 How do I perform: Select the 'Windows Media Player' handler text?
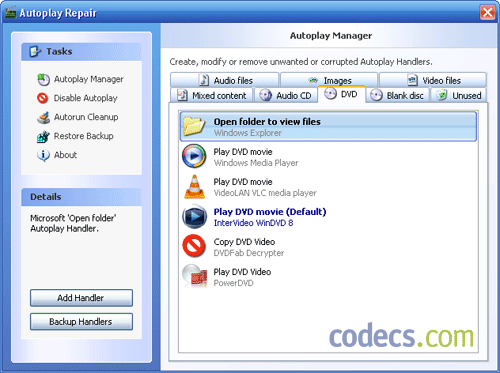click(256, 163)
